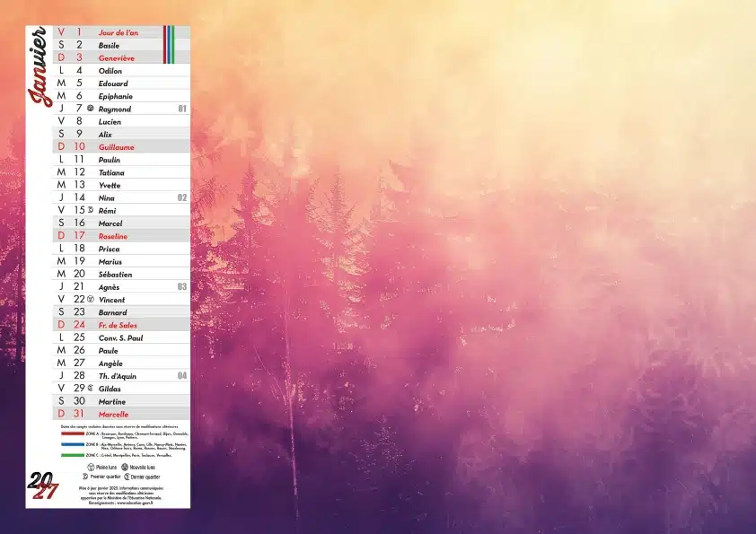Click the blue Zone B color bar

click(72, 444)
